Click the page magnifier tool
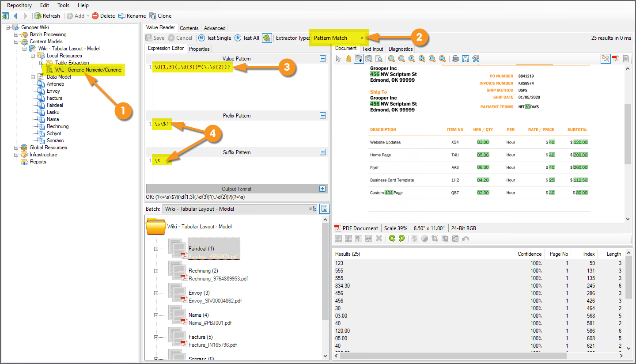The width and height of the screenshot is (636, 364). [379, 59]
